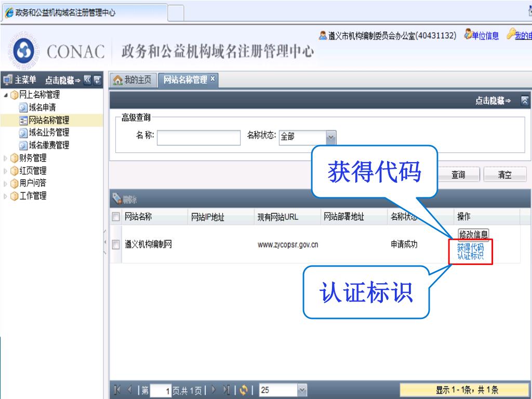The image size is (532, 399).
Task: Click the 工作管理 folder icon
Action: 14,196
